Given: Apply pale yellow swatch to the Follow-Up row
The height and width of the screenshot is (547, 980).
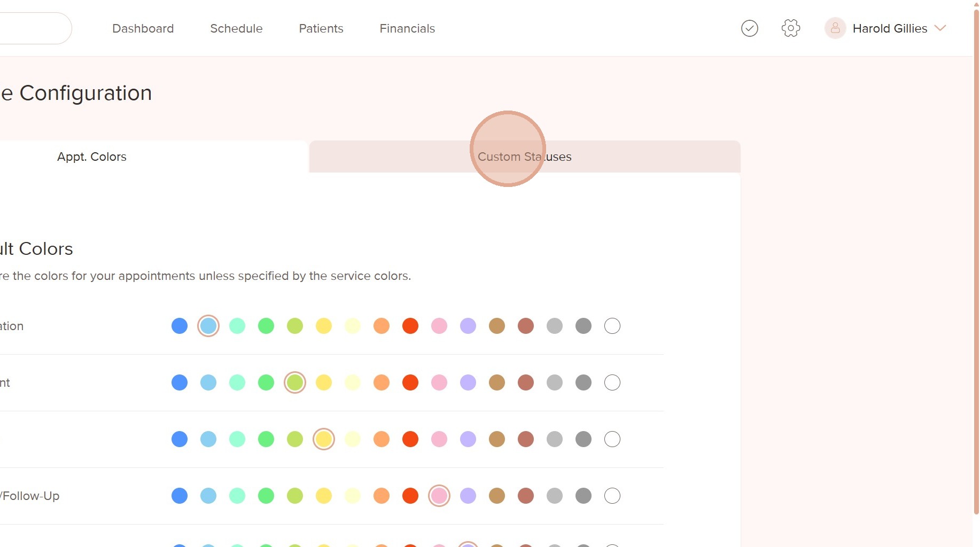Looking at the screenshot, I should point(353,496).
